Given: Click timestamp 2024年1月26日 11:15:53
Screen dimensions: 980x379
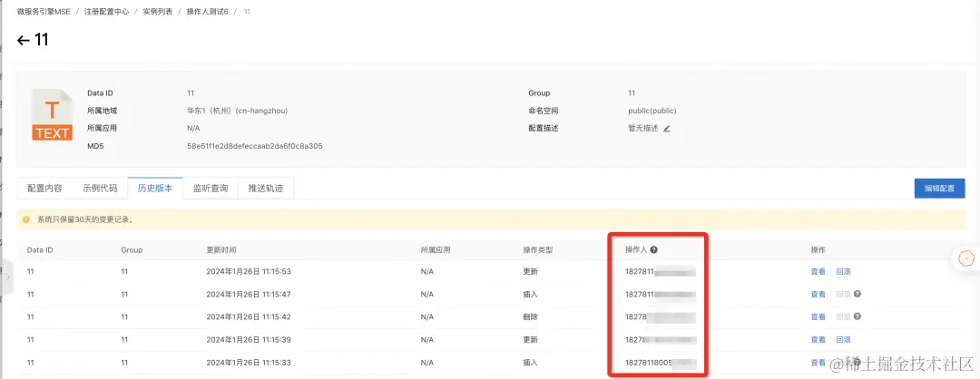Looking at the screenshot, I should (249, 272).
